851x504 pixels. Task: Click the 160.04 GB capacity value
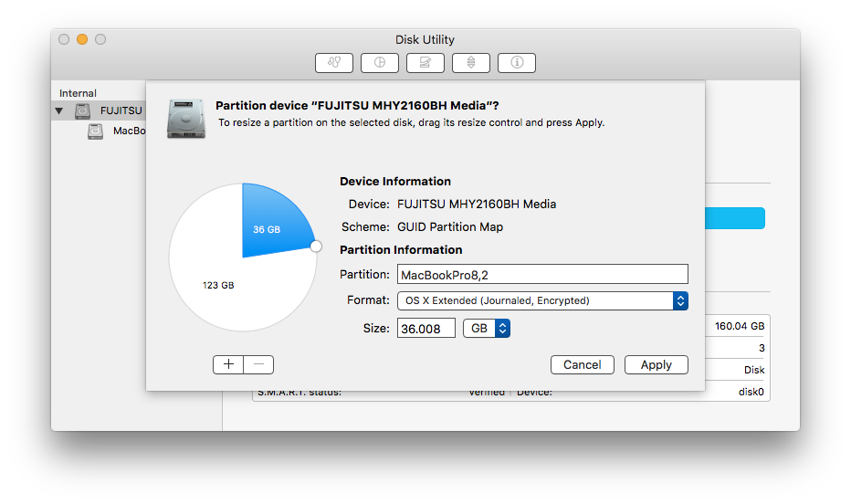pyautogui.click(x=740, y=326)
